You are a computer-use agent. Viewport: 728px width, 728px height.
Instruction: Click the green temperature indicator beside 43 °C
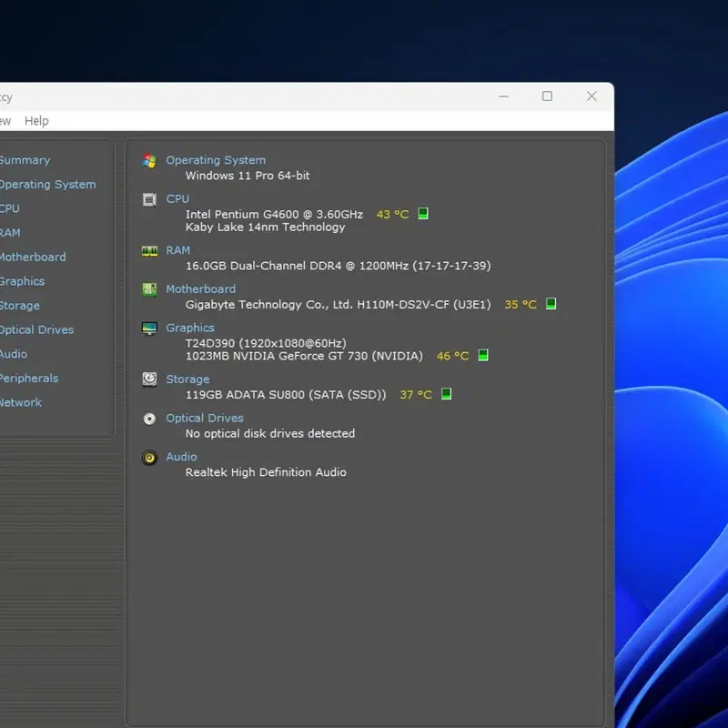[423, 214]
